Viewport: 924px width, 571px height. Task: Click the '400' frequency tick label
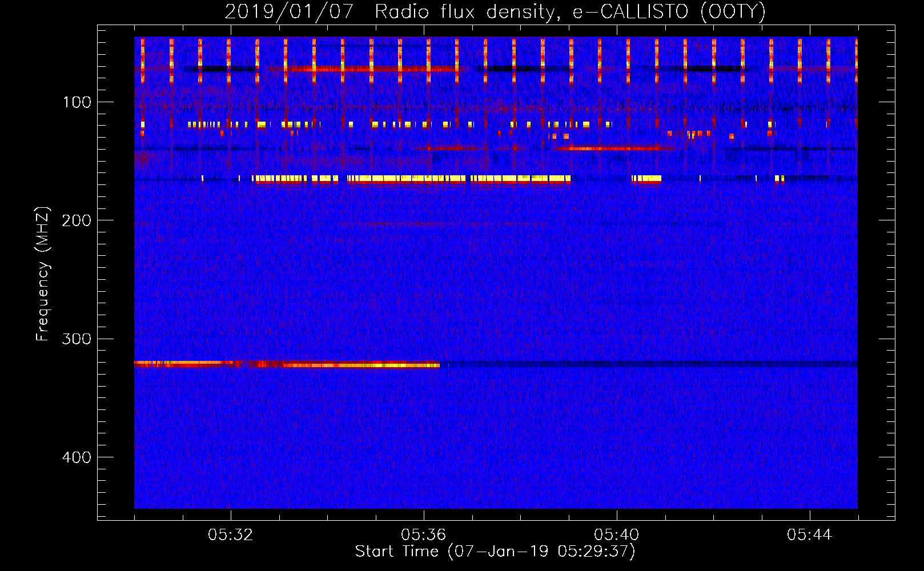(77, 457)
